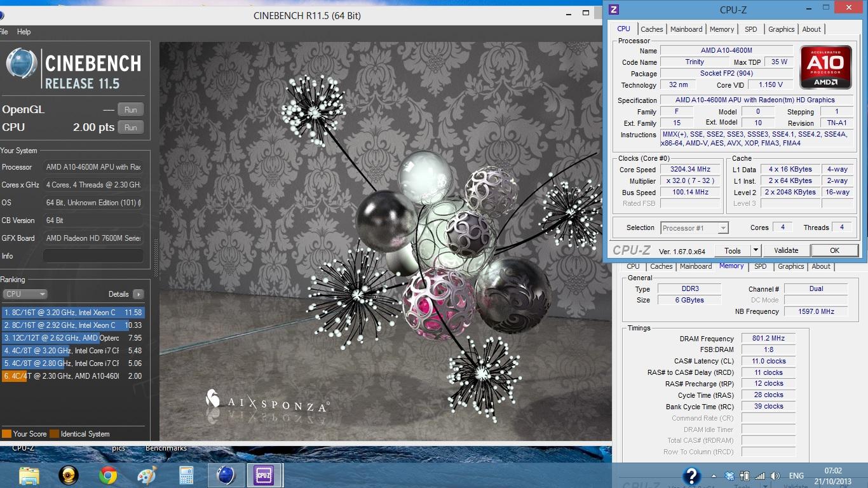Run the CPU benchmark in Cinebench
Screen dimensions: 868x488
[131, 127]
